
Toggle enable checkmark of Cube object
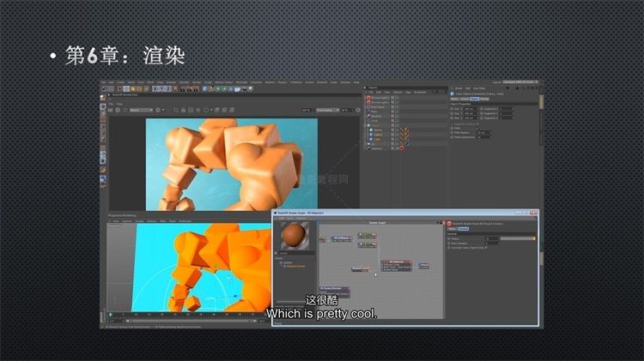pyautogui.click(x=397, y=140)
